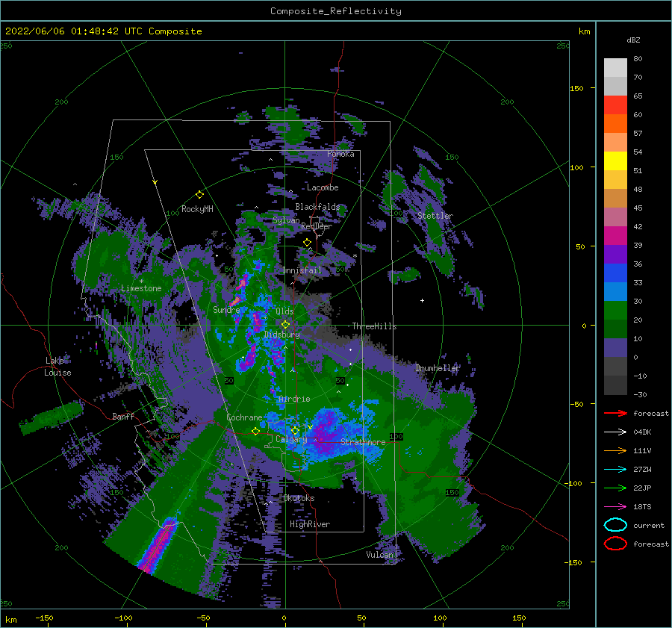Click the Lacombe label on map

point(323,187)
